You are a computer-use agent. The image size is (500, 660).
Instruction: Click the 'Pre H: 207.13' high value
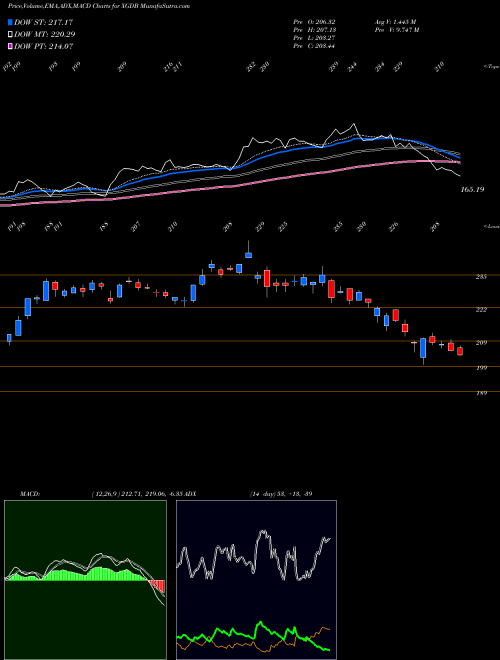point(314,30)
